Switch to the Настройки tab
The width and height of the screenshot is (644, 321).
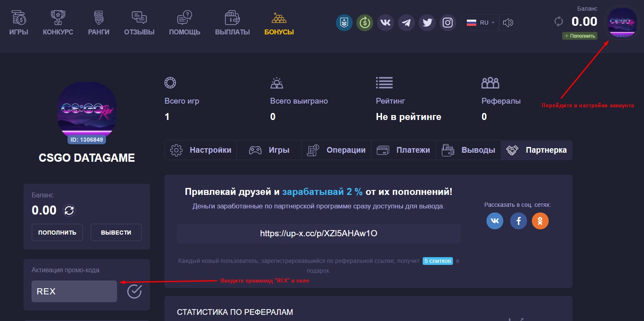pos(201,150)
